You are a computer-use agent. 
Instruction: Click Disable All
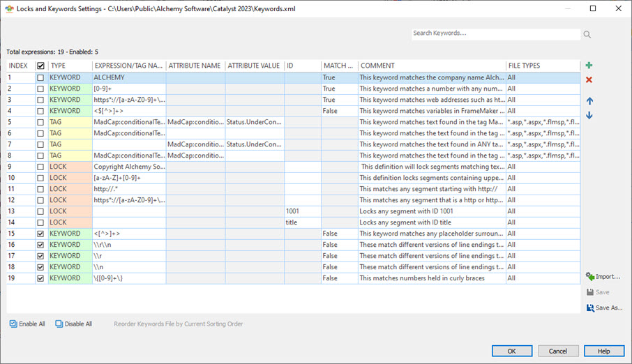pos(73,324)
